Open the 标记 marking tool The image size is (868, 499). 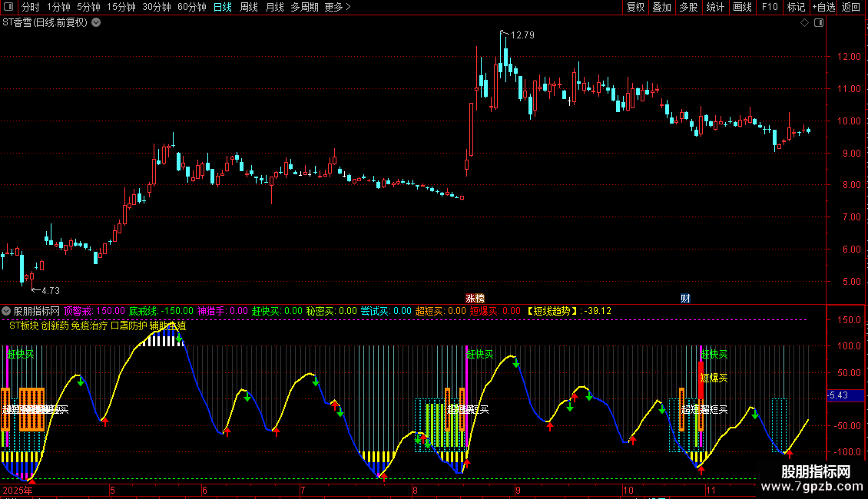[x=796, y=8]
